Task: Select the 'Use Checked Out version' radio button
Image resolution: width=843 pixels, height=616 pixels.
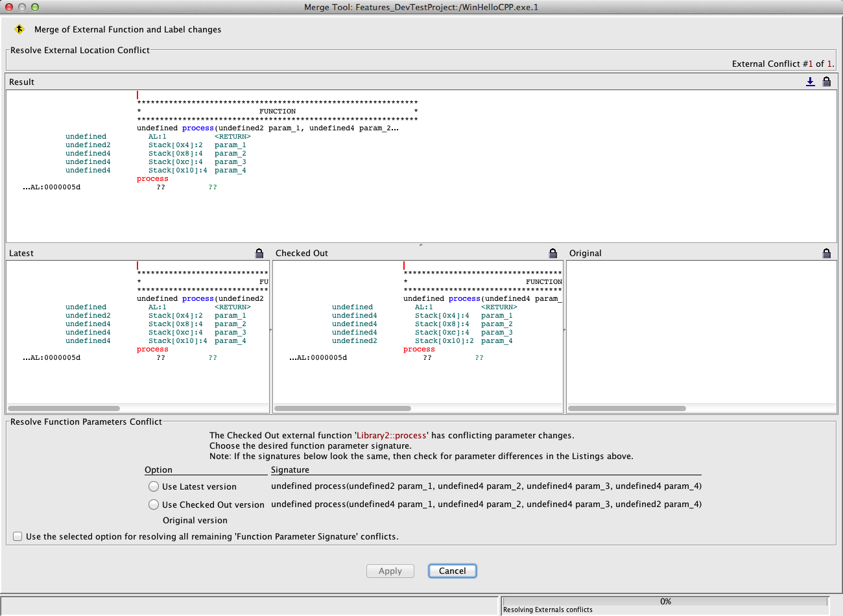Action: point(154,504)
